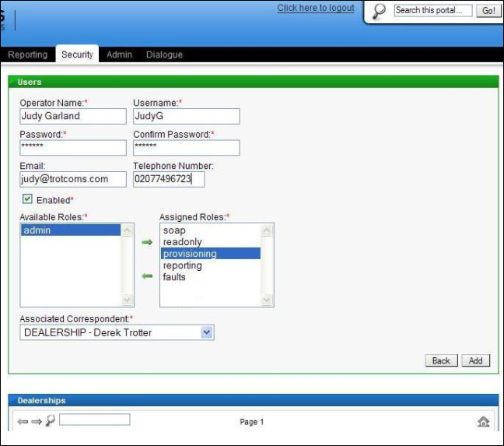The image size is (504, 446).
Task: Click the home icon in Dealerships panel
Action: click(483, 422)
